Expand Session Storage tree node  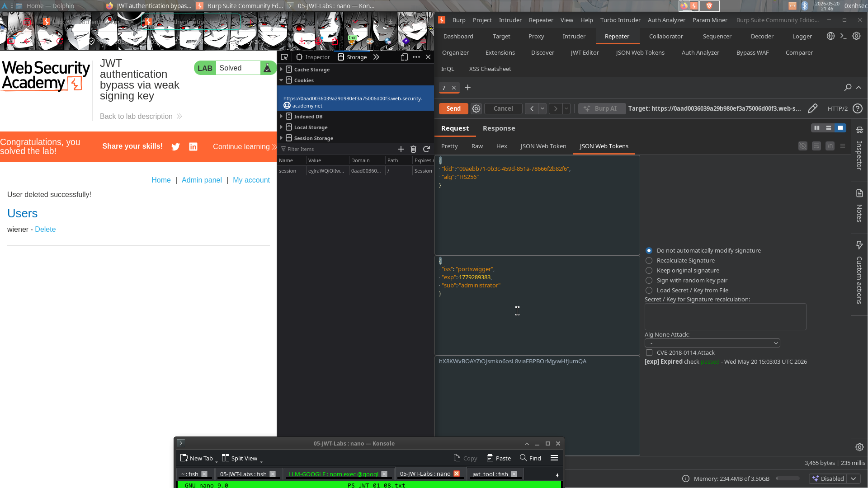click(281, 138)
